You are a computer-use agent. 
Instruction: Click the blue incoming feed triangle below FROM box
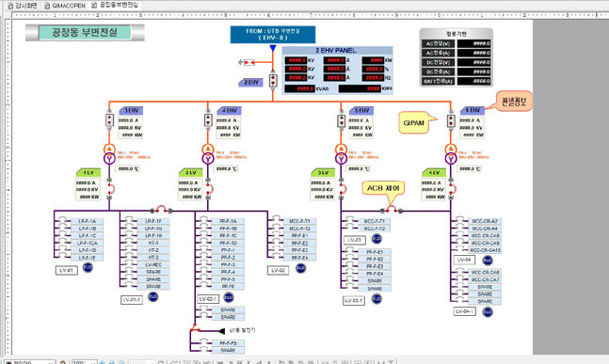tap(273, 48)
